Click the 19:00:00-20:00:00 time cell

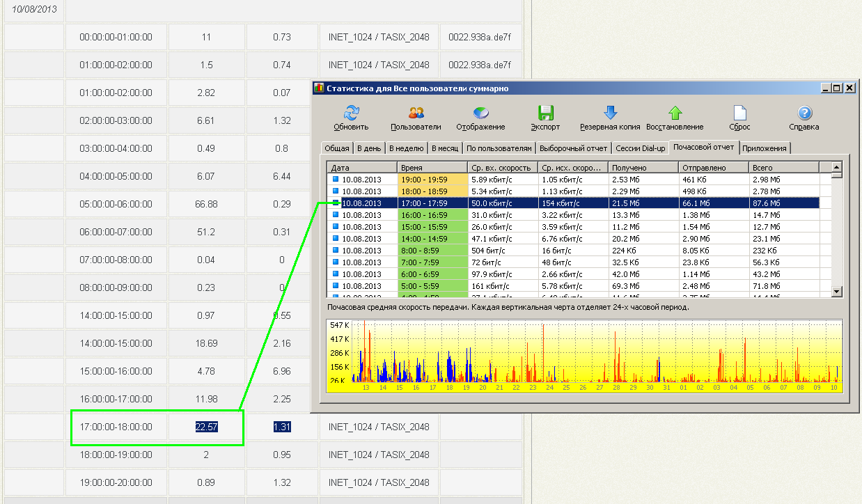tap(116, 482)
